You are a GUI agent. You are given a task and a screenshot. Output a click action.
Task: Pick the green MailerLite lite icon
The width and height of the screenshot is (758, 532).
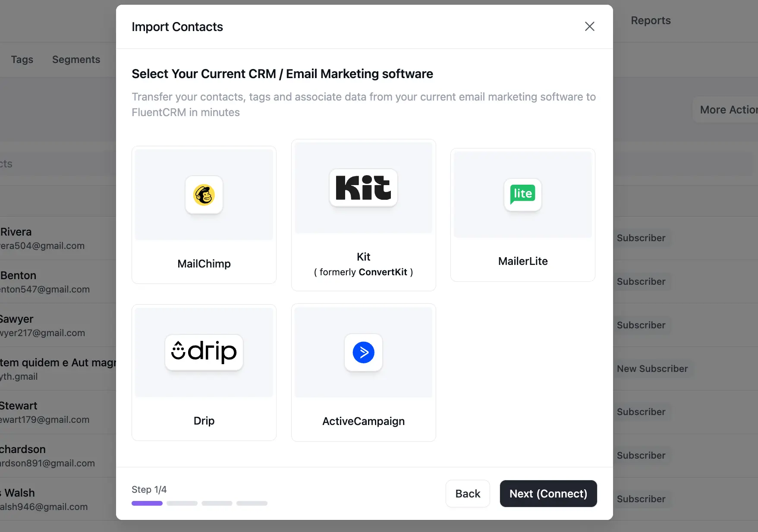(523, 194)
